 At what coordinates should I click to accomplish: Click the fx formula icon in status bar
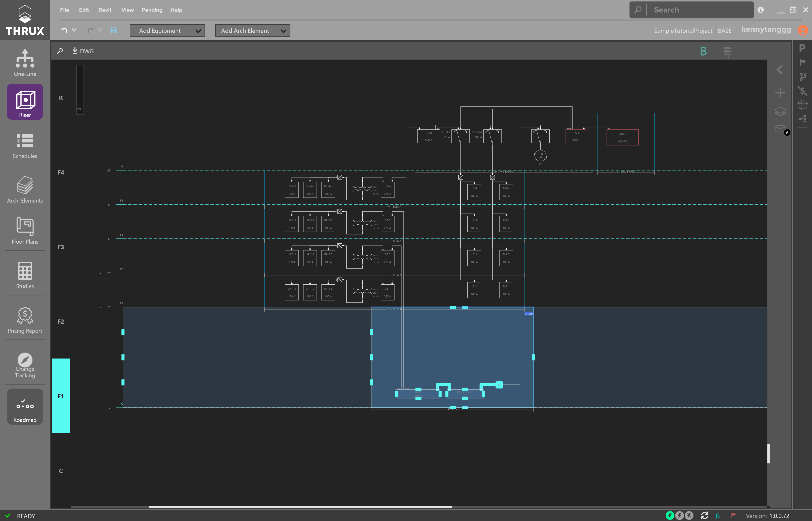pyautogui.click(x=718, y=515)
